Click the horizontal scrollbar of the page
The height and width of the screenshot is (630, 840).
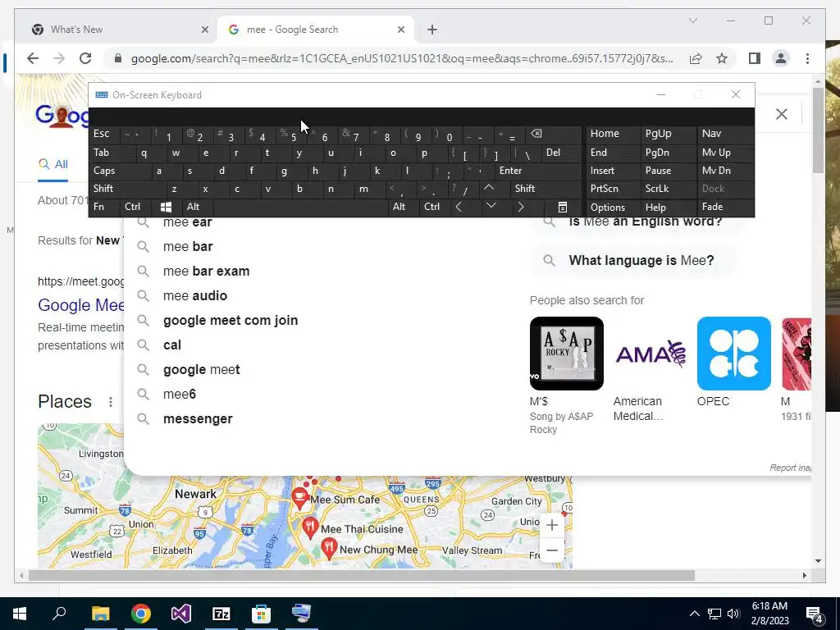(x=362, y=575)
